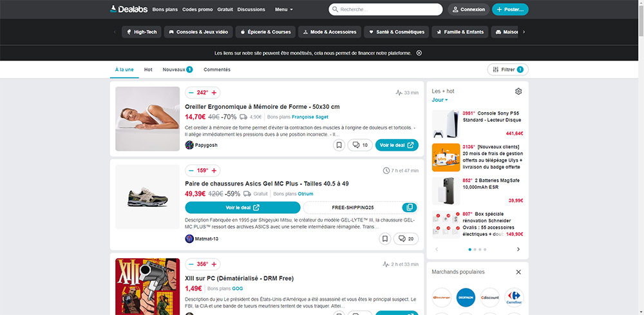Switch to the Nouveaux tab
This screenshot has height=315, width=644.
point(178,70)
